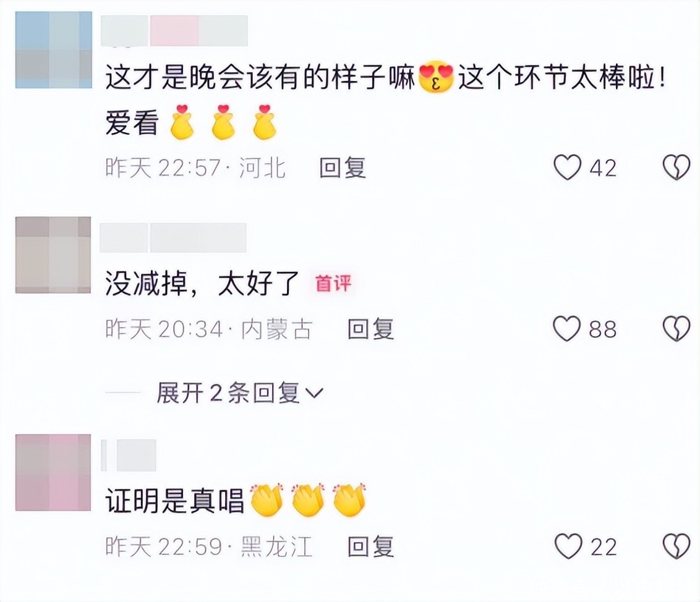Click the 首评 badge

point(333,284)
